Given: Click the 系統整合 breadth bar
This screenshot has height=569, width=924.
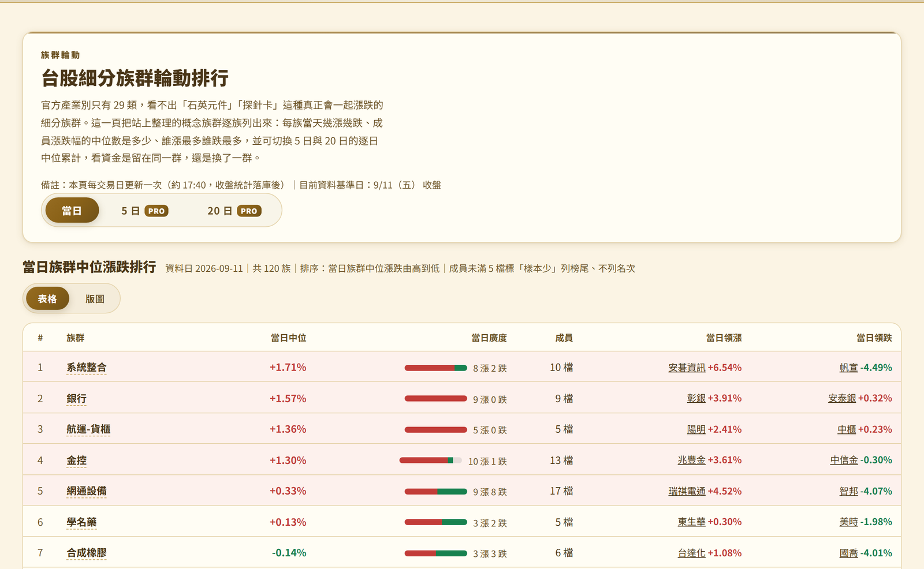Looking at the screenshot, I should point(435,368).
